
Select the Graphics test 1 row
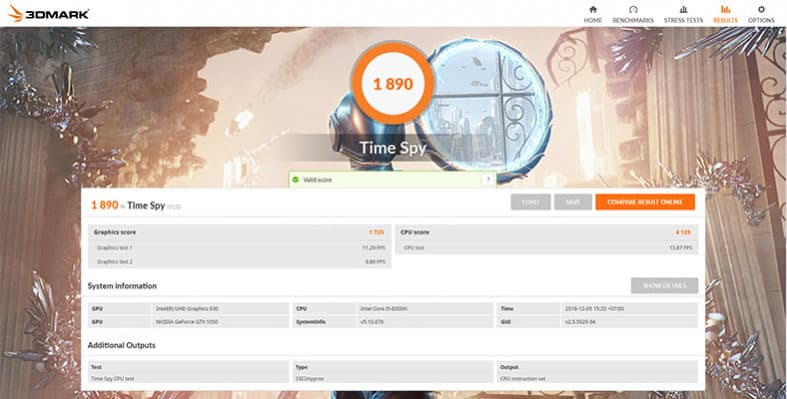tap(239, 248)
